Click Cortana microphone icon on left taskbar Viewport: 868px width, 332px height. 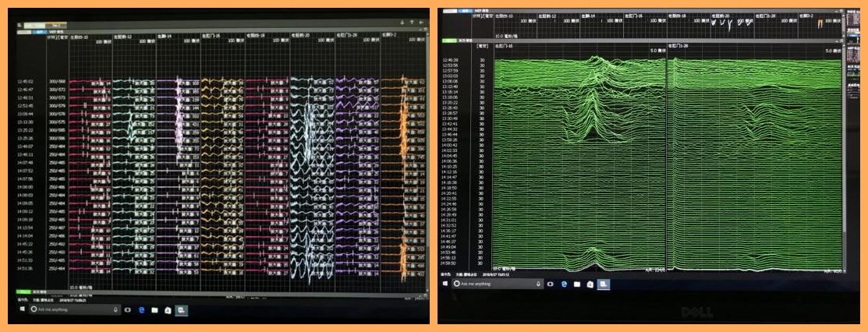click(x=116, y=309)
